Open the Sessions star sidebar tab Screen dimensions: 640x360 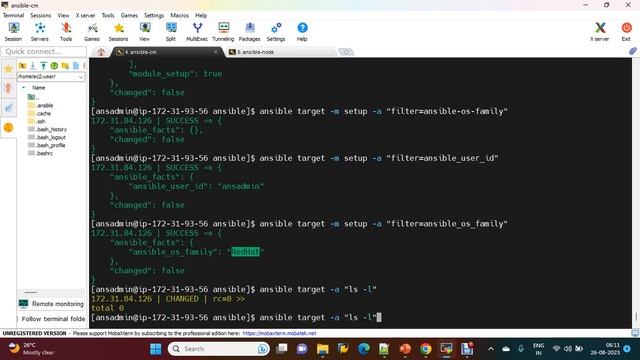pos(8,69)
